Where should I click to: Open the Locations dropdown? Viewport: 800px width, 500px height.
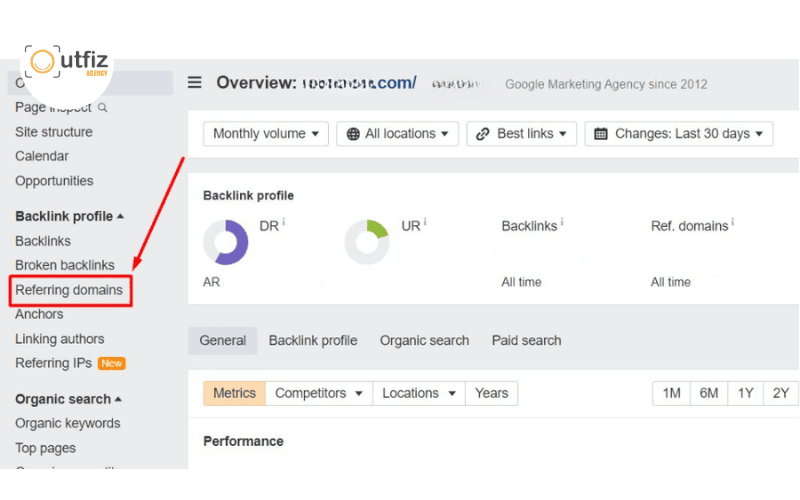tap(419, 393)
